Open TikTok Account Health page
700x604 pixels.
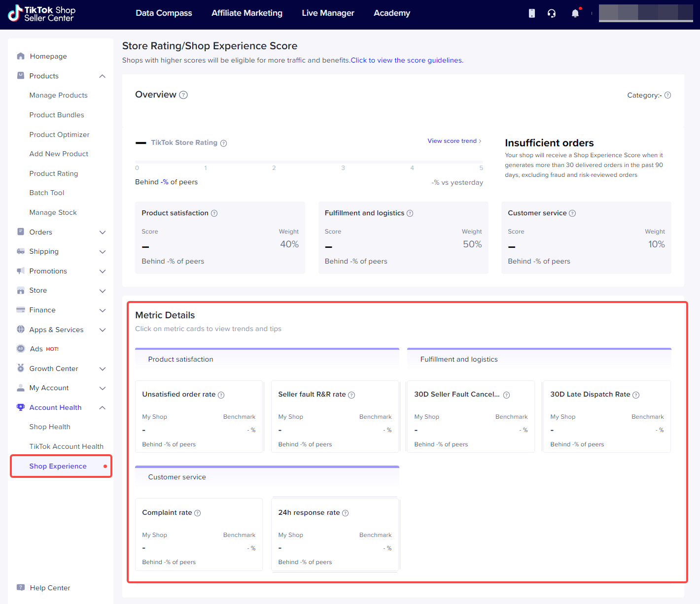click(66, 446)
